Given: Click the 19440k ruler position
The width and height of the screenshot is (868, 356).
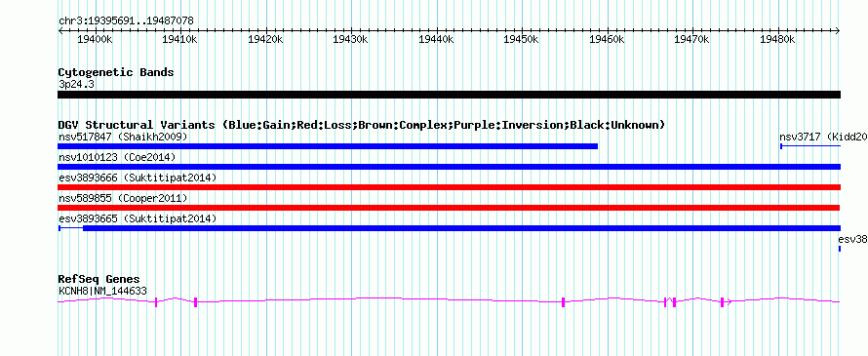Looking at the screenshot, I should (437, 40).
